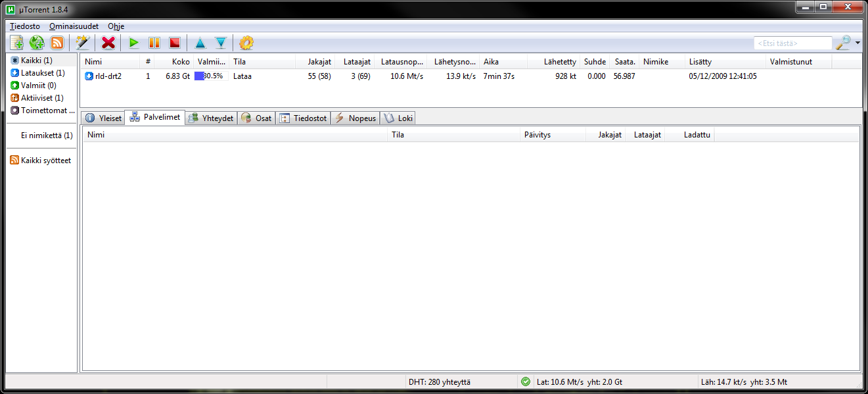Move torrent down in queue
Screen dimensions: 868x394
click(x=221, y=43)
